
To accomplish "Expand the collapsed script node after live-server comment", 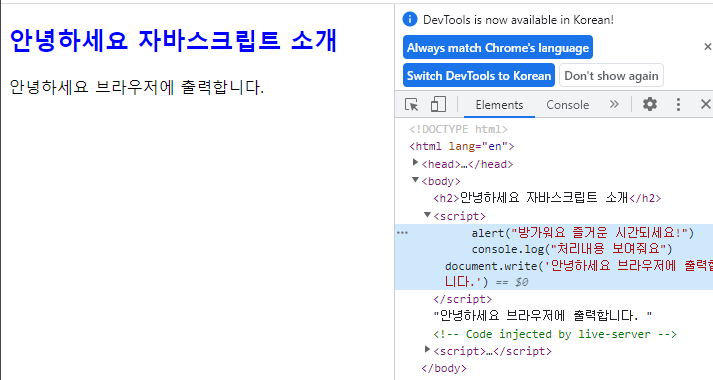I will [x=427, y=349].
